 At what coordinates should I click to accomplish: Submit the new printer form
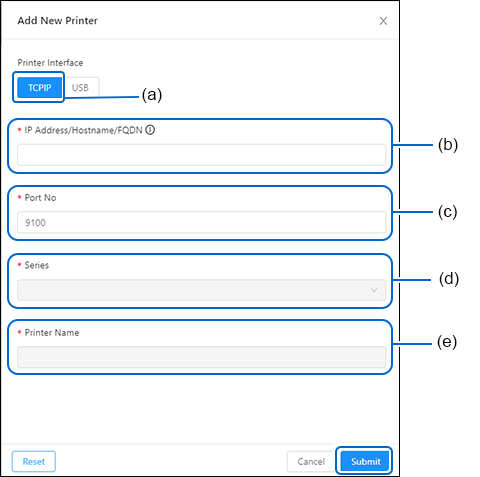[365, 461]
